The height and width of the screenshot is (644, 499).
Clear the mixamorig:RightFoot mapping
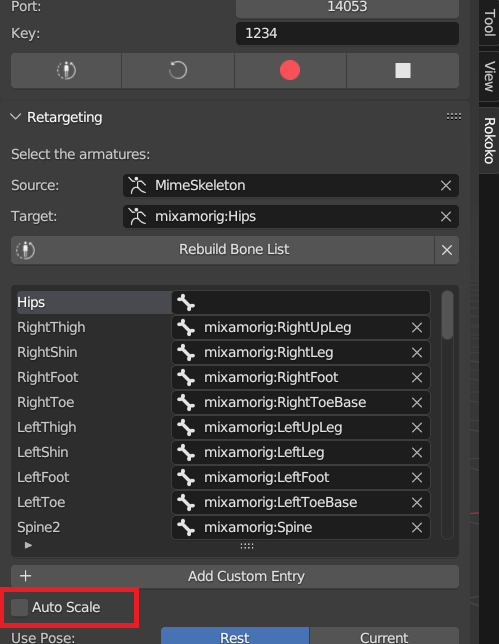click(x=417, y=377)
